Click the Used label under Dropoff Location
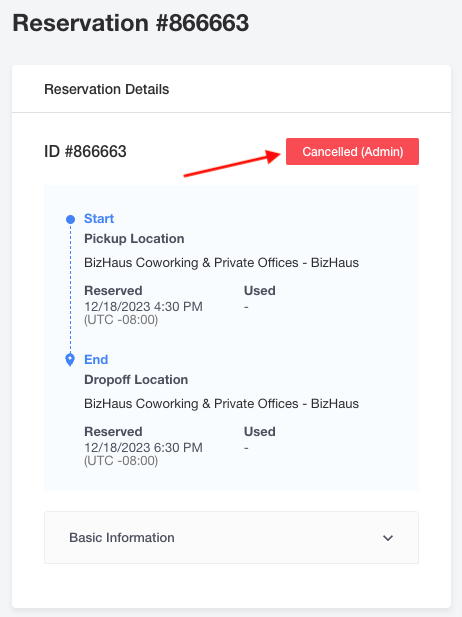462x617 pixels. click(x=259, y=431)
